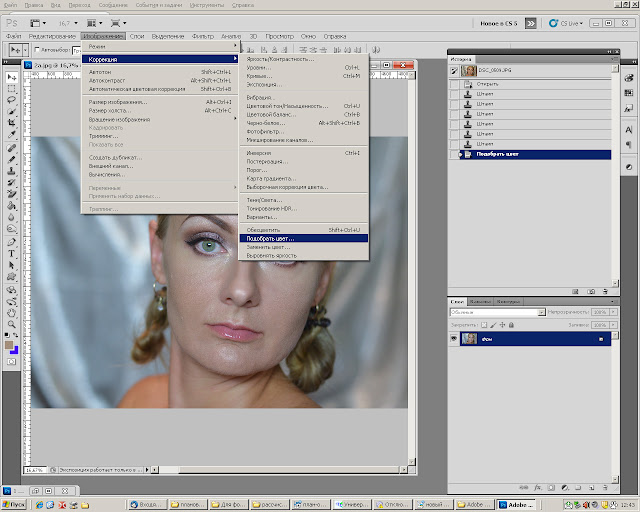Select the Clone Stamp tool
Viewport: 640px width, 512px height.
tap(11, 171)
